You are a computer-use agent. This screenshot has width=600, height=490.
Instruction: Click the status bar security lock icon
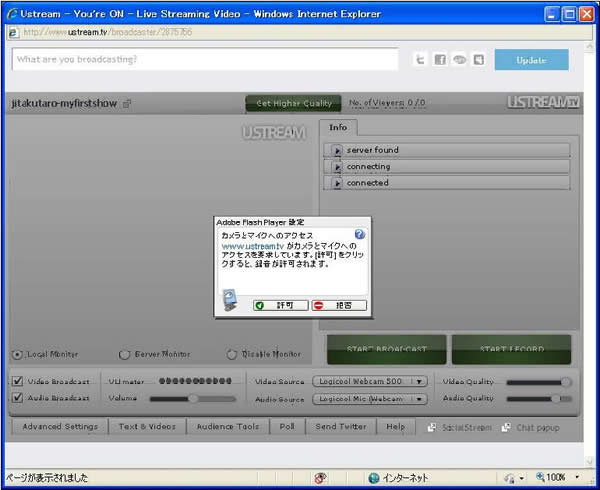point(510,478)
